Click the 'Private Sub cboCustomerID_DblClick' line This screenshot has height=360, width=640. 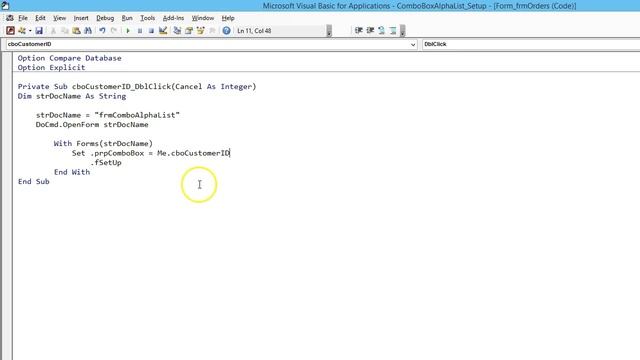137,87
